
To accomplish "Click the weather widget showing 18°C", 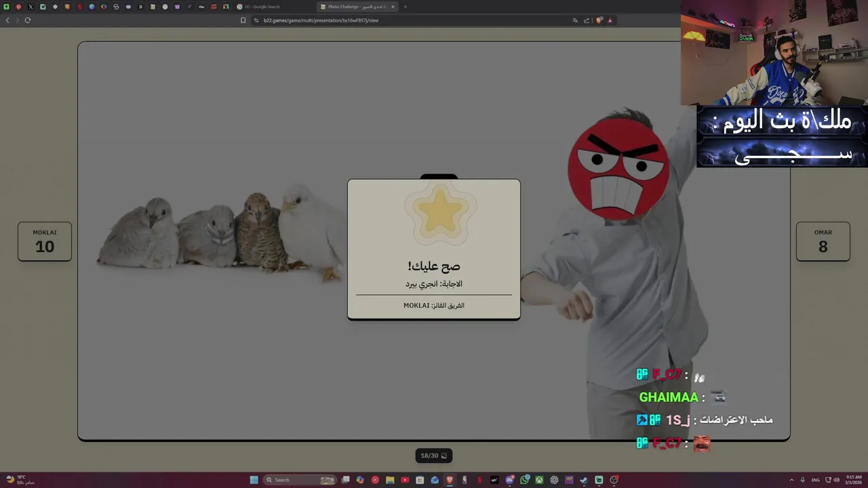I will (x=19, y=480).
